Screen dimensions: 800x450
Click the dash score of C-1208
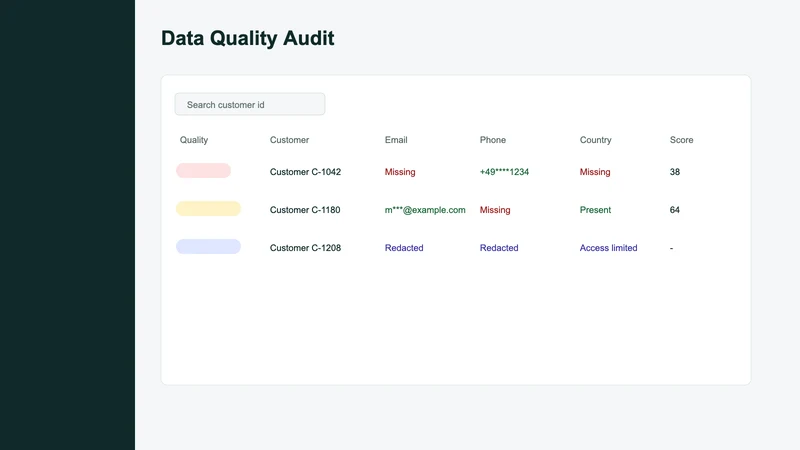671,248
